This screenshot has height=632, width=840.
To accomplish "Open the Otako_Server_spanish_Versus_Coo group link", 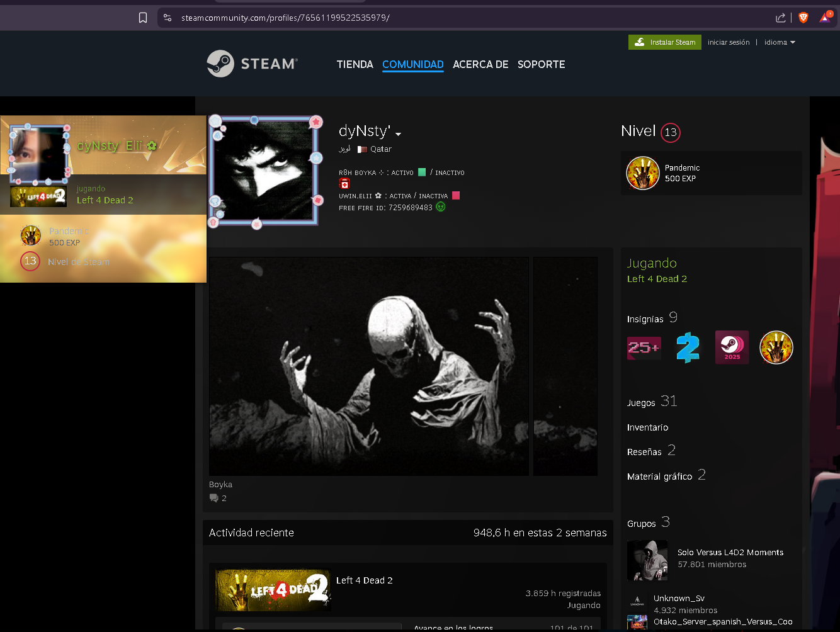I will click(723, 621).
